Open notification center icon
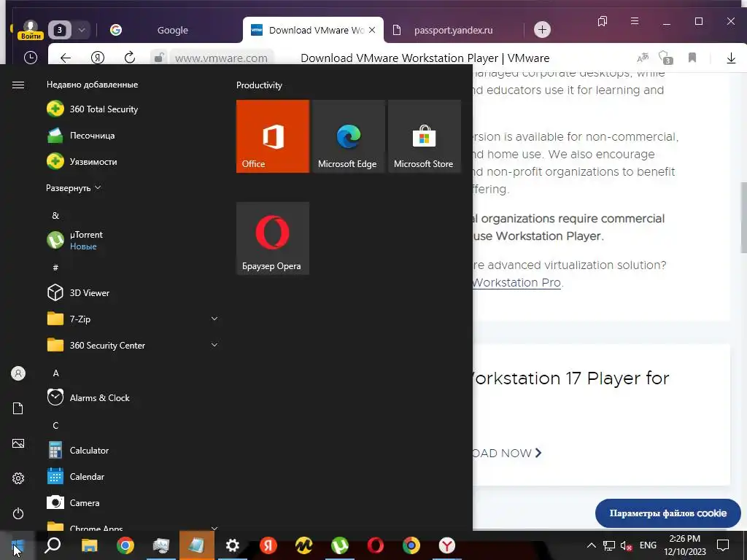Image resolution: width=747 pixels, height=560 pixels. 723,545
